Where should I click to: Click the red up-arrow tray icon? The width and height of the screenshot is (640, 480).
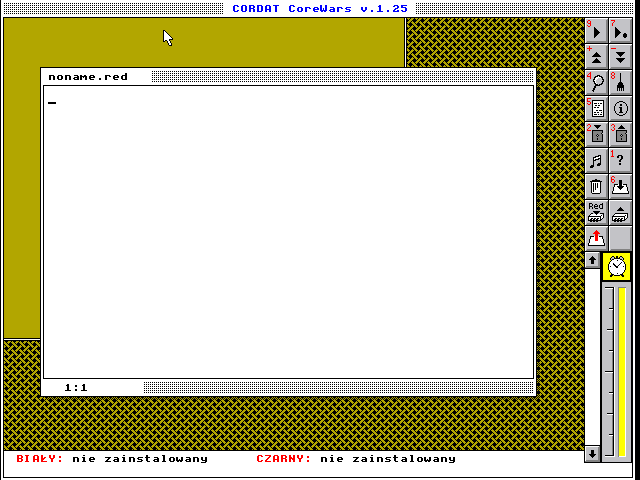(x=596, y=238)
